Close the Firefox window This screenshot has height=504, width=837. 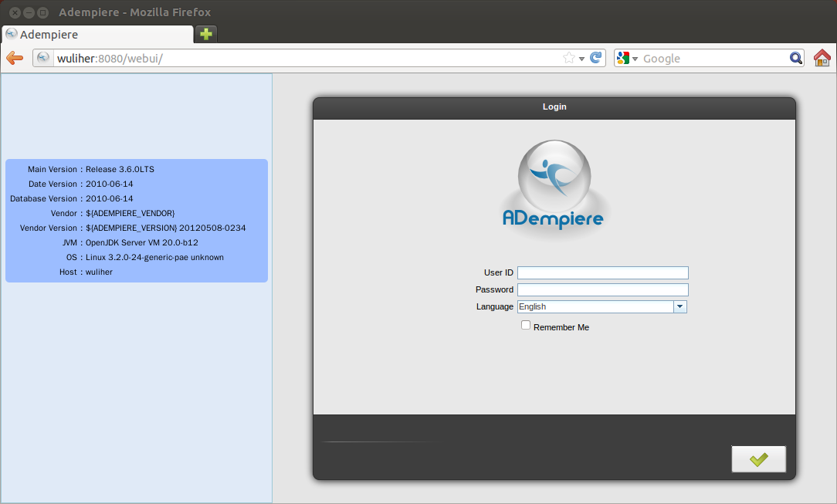click(x=15, y=12)
